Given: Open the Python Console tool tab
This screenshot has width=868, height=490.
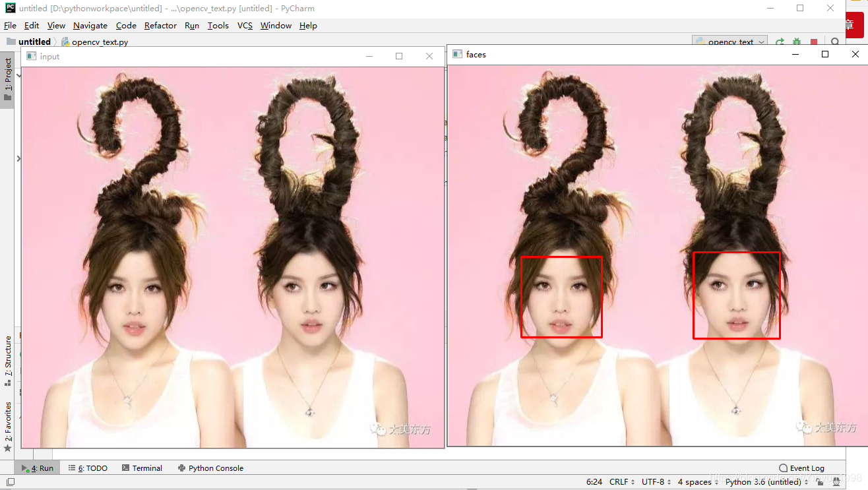Looking at the screenshot, I should pyautogui.click(x=211, y=468).
